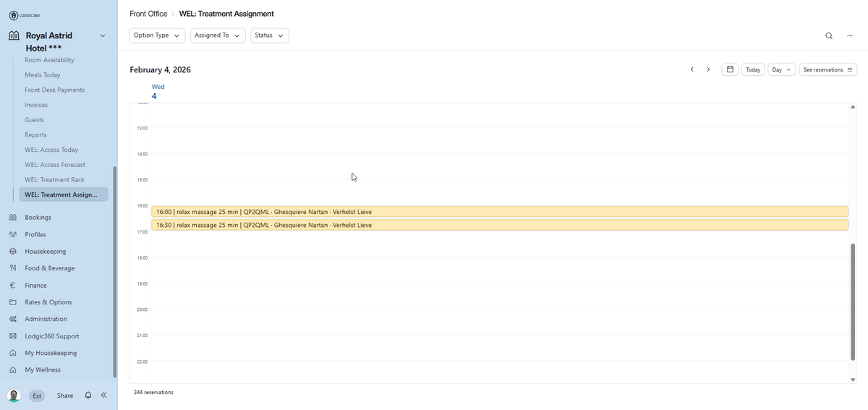The width and height of the screenshot is (868, 410).
Task: Click the Lodgic360 Support envelope icon
Action: (x=13, y=336)
